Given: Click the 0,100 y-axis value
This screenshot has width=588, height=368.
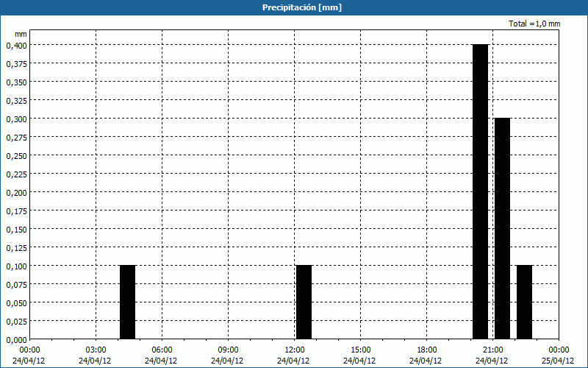Looking at the screenshot, I should pos(16,266).
